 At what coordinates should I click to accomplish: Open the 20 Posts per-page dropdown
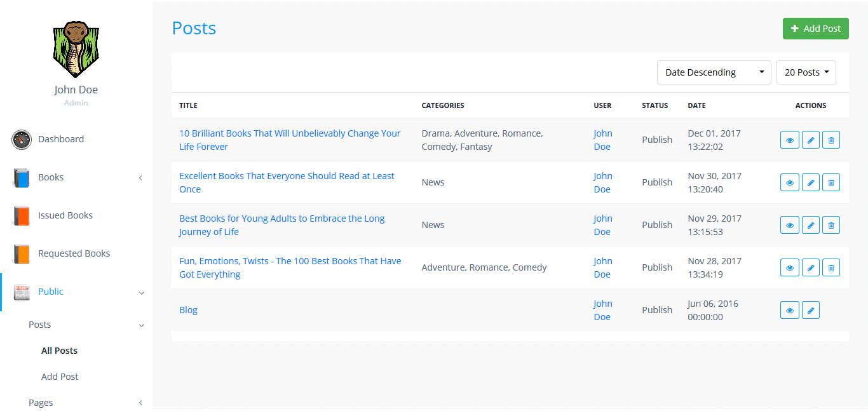[806, 72]
